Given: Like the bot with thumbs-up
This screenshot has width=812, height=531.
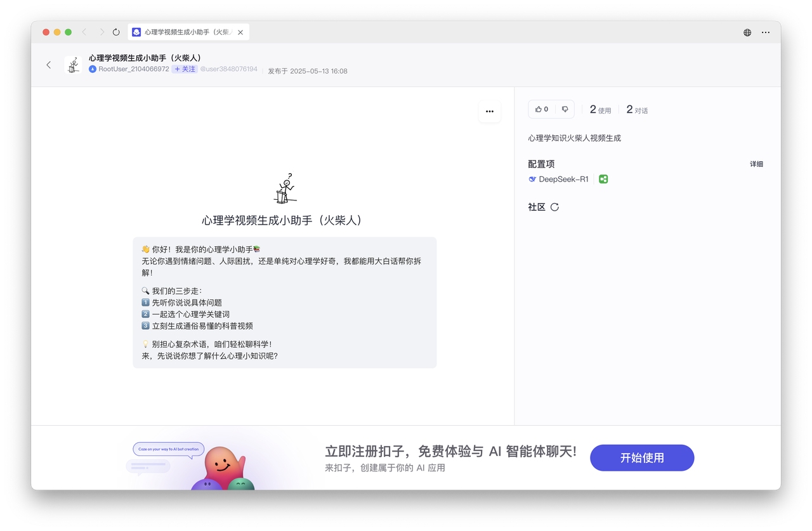Looking at the screenshot, I should 542,109.
